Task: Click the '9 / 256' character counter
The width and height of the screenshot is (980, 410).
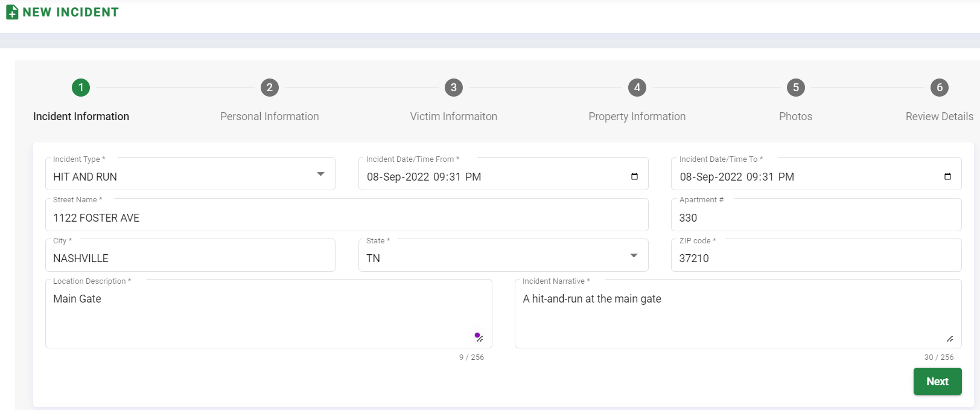Action: (x=471, y=357)
